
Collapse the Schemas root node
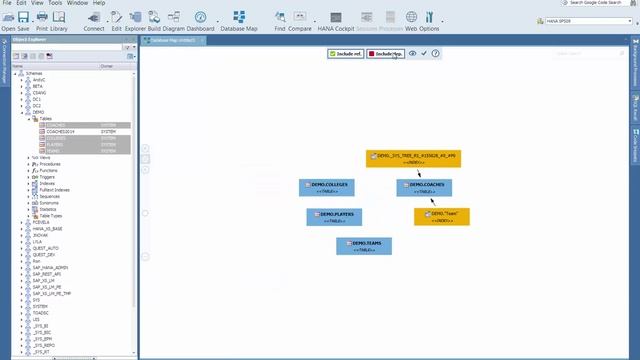(16, 73)
